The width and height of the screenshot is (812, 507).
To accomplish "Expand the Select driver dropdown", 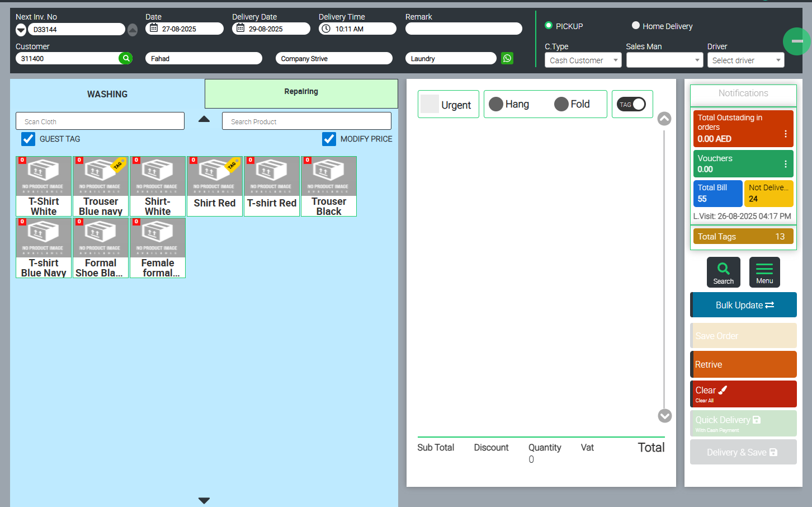I will [745, 60].
